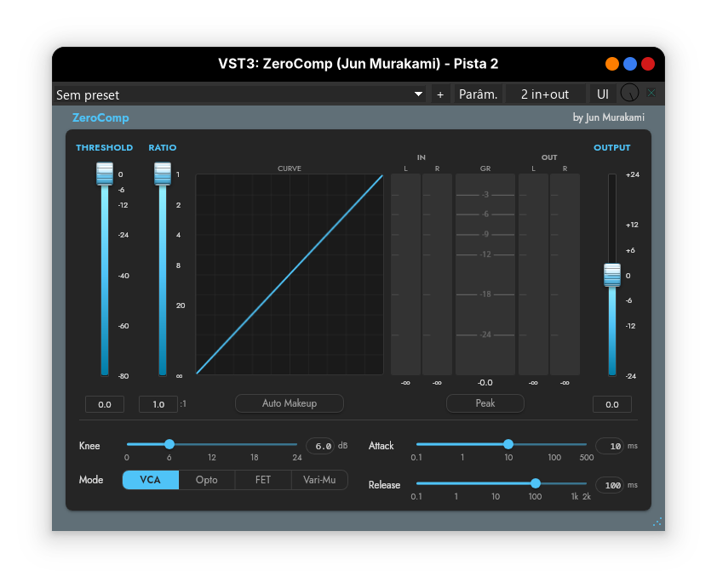Click the Attack slider knob

point(508,444)
